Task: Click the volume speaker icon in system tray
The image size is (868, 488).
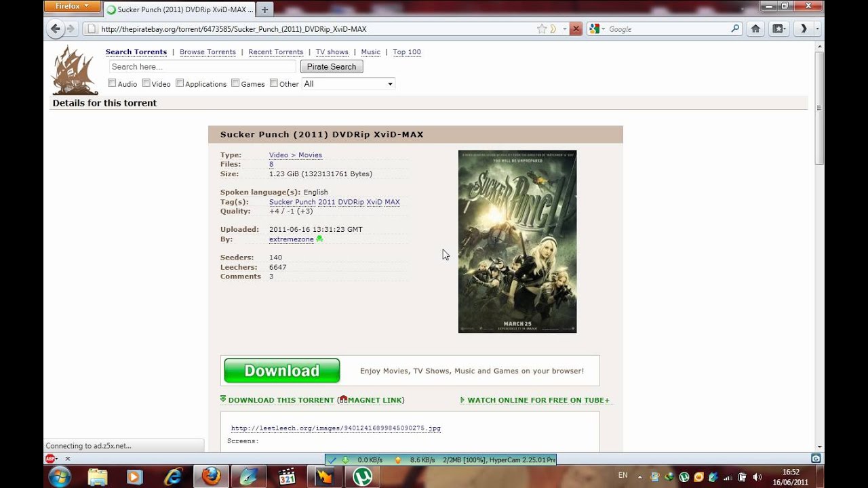Action: pyautogui.click(x=757, y=477)
